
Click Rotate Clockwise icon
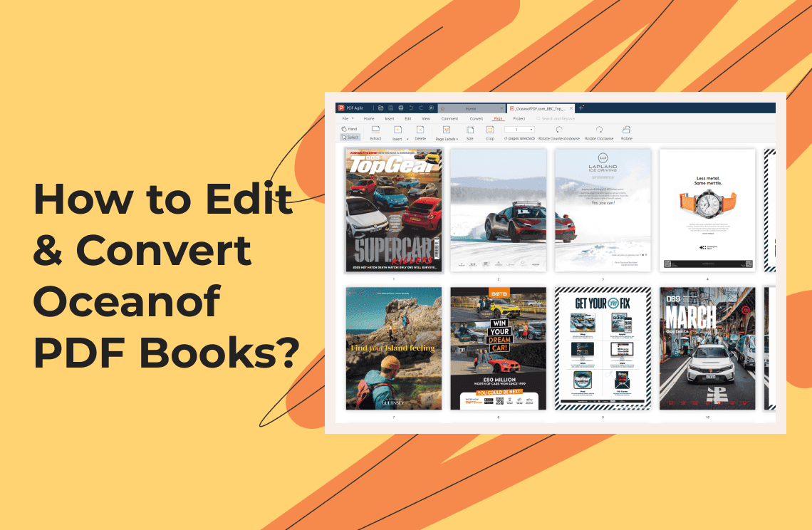[599, 130]
